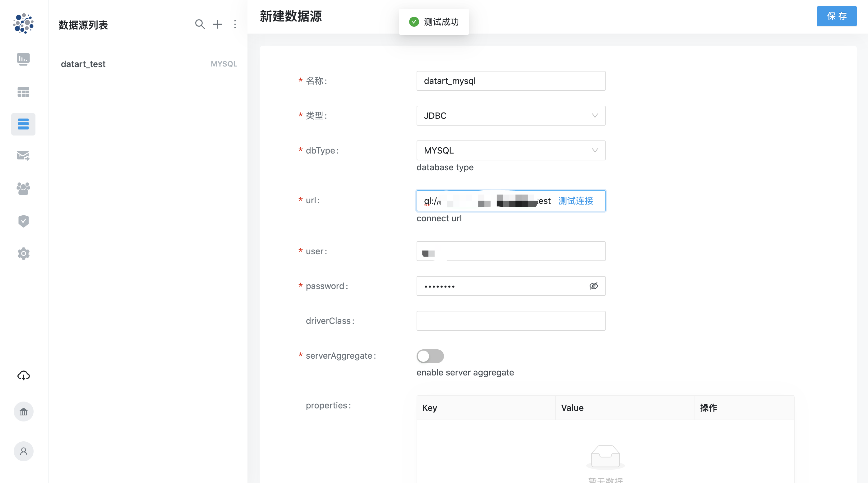This screenshot has height=483, width=868.
Task: Open the members group icon
Action: click(x=23, y=189)
